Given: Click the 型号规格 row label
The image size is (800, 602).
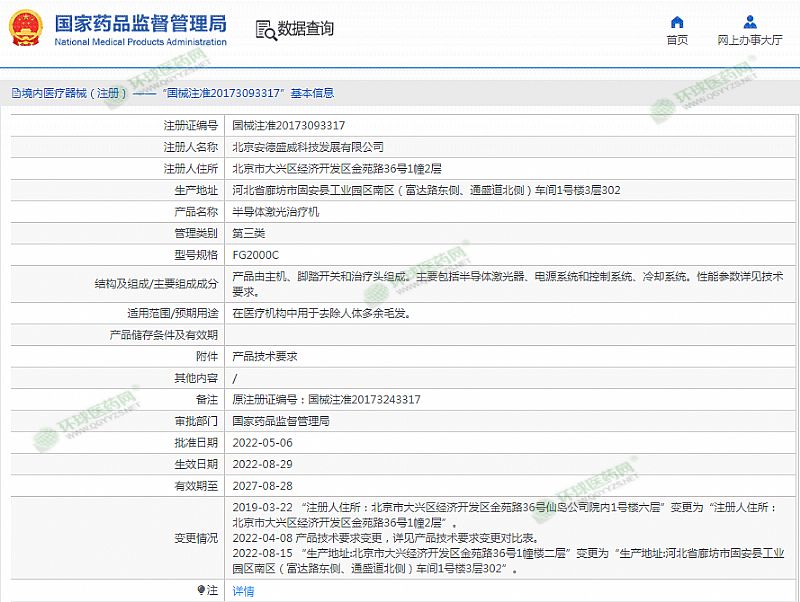Looking at the screenshot, I should point(196,255).
